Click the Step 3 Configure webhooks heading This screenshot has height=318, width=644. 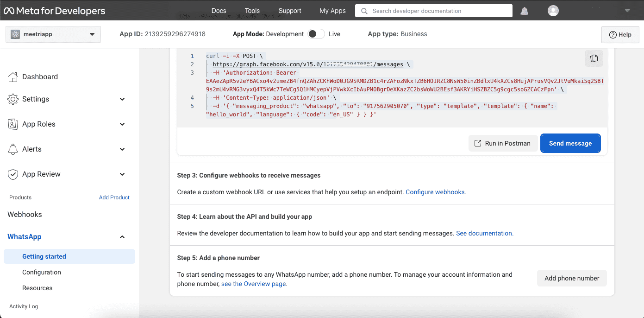249,176
